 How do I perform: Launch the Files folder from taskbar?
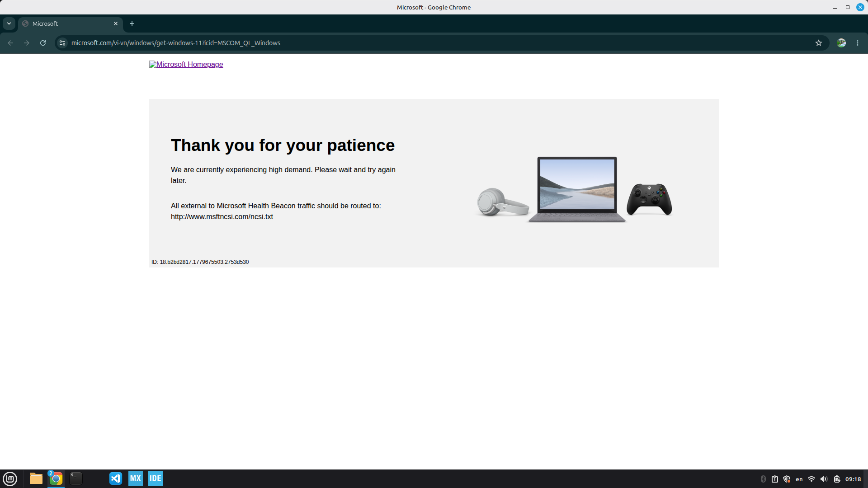click(36, 479)
